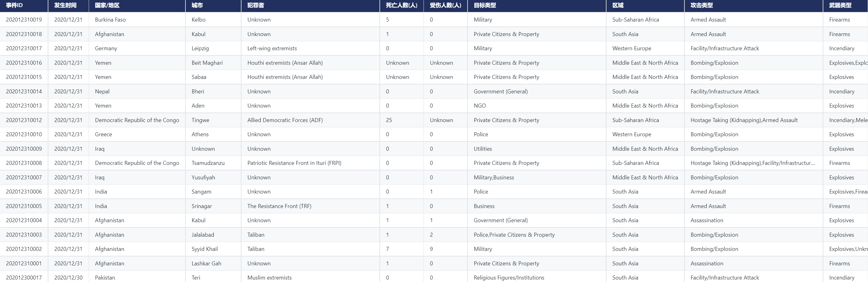Select the Burkina Faso country cell

point(110,19)
